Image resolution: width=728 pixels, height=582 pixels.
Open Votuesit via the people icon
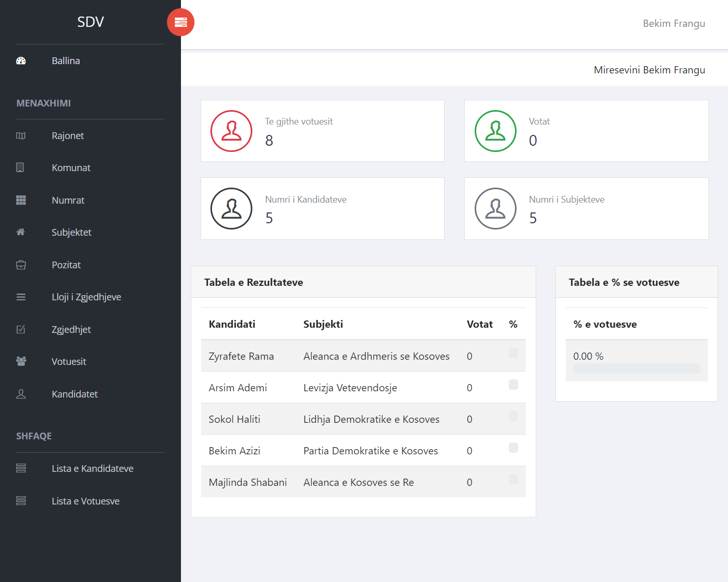coord(21,361)
